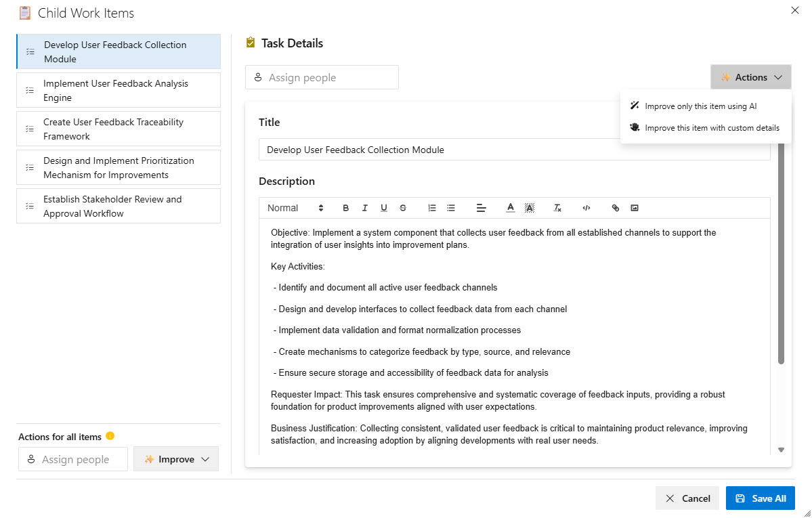Select 'Improve this item with custom details'
This screenshot has height=518, width=812.
tap(711, 128)
